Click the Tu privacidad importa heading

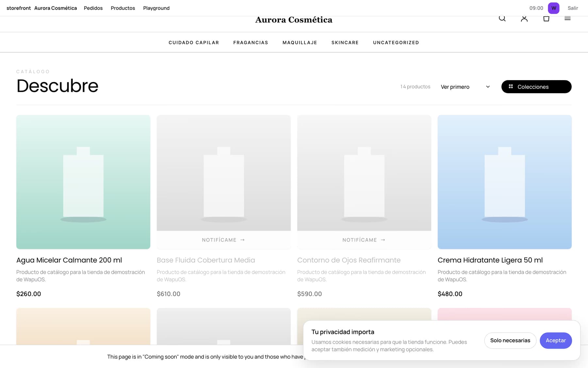[x=343, y=332]
